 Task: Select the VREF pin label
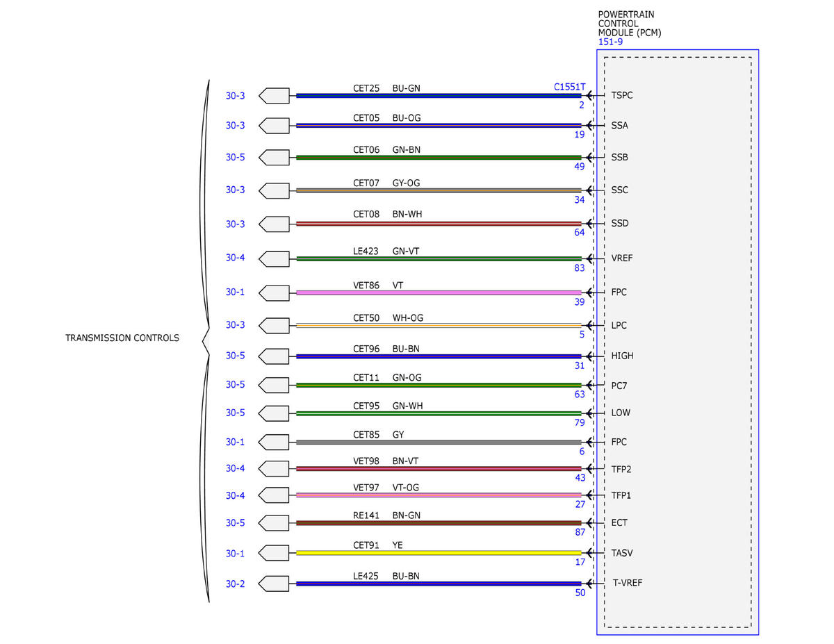pos(622,258)
